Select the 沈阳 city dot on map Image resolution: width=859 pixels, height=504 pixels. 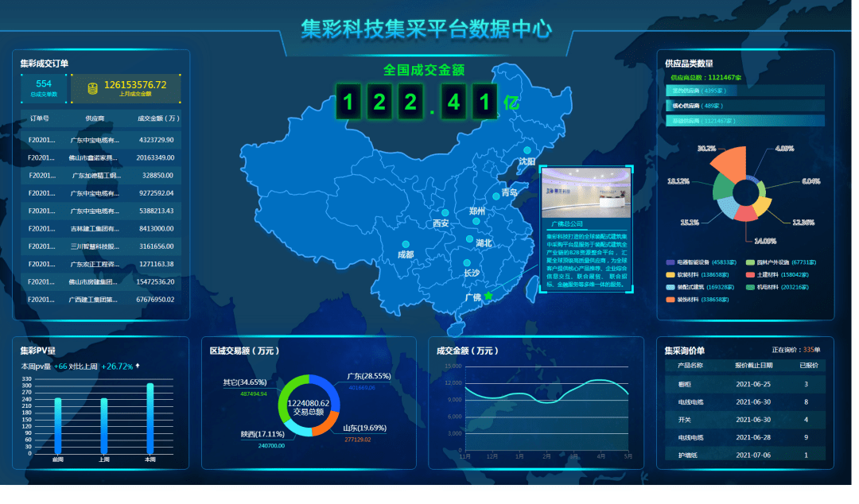point(527,150)
